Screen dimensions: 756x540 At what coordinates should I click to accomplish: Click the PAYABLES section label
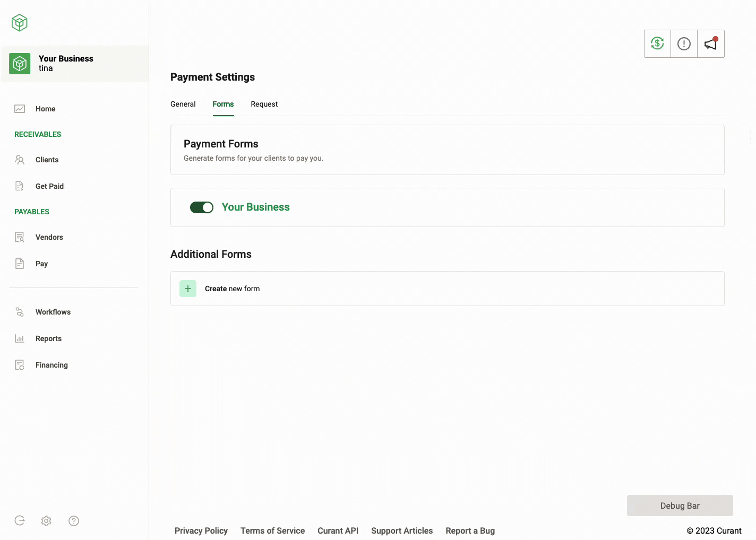[x=32, y=212]
